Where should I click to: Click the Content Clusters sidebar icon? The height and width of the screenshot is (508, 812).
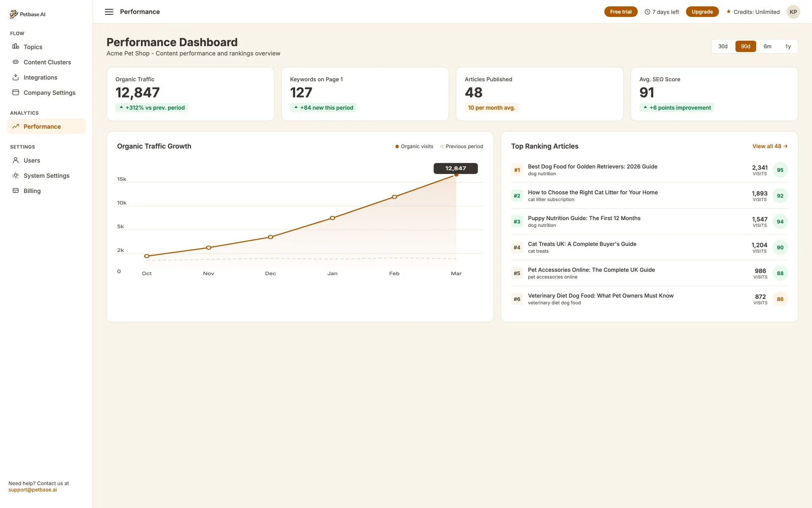pos(16,62)
